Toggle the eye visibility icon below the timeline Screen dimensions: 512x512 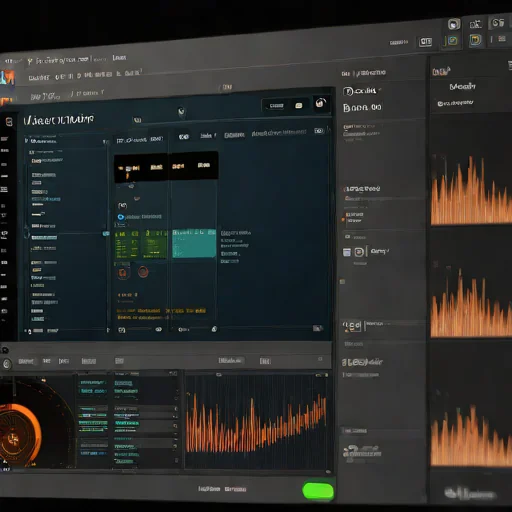pos(159,329)
